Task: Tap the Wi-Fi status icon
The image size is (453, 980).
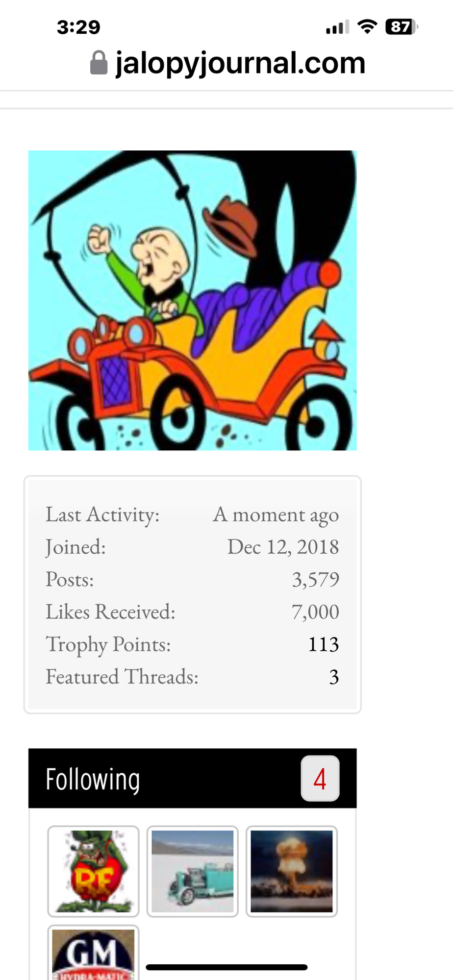Action: [367, 26]
